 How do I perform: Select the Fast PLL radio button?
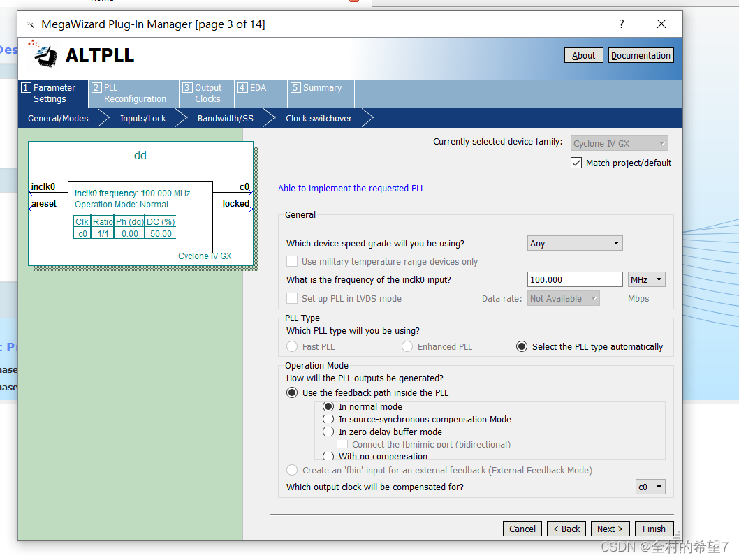(292, 346)
